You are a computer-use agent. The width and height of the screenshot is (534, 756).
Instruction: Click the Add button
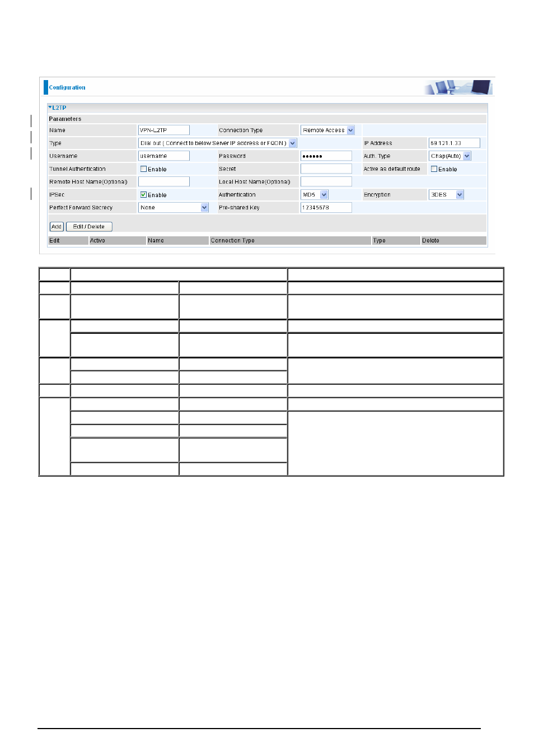click(x=57, y=227)
